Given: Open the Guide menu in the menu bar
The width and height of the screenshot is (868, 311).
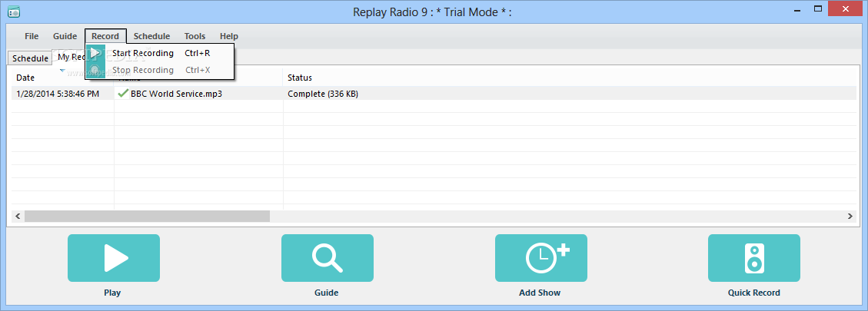Looking at the screenshot, I should [x=65, y=36].
